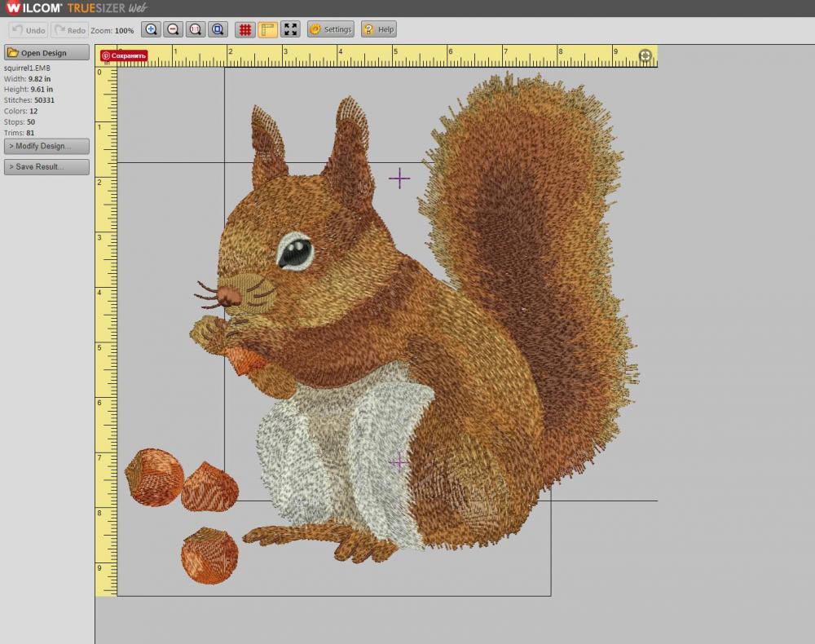The image size is (815, 644).
Task: Toggle the red stitch grid view
Action: (244, 29)
